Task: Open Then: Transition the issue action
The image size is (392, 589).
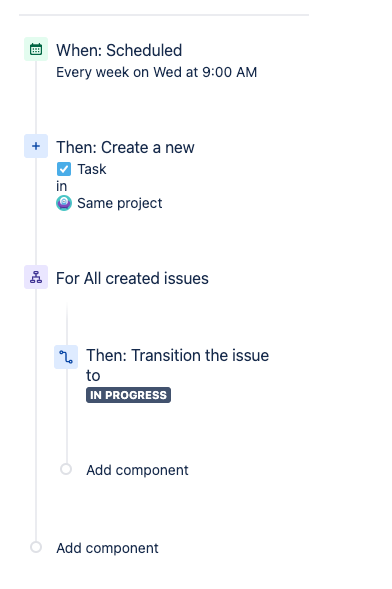Action: coord(178,355)
